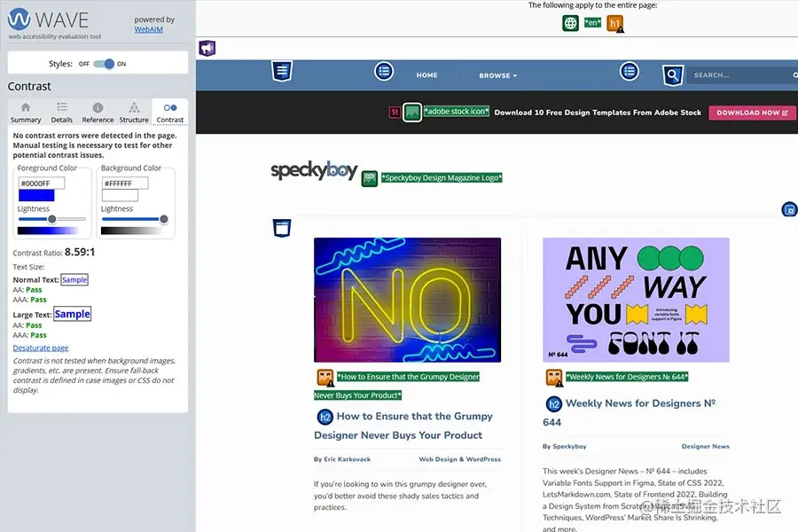Screen dimensions: 798x532
Task: Click the alt text icon labeled adobe stock icon
Action: 412,113
